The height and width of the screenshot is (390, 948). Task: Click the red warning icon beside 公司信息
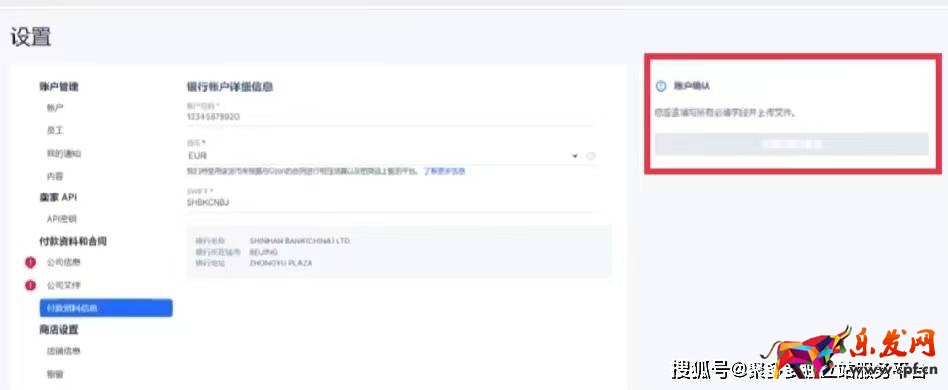(30, 262)
